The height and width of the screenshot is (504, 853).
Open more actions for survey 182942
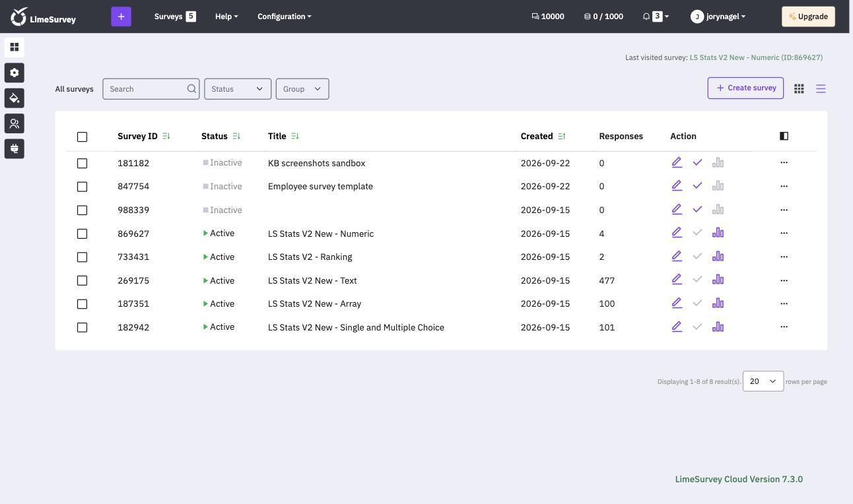tap(784, 327)
